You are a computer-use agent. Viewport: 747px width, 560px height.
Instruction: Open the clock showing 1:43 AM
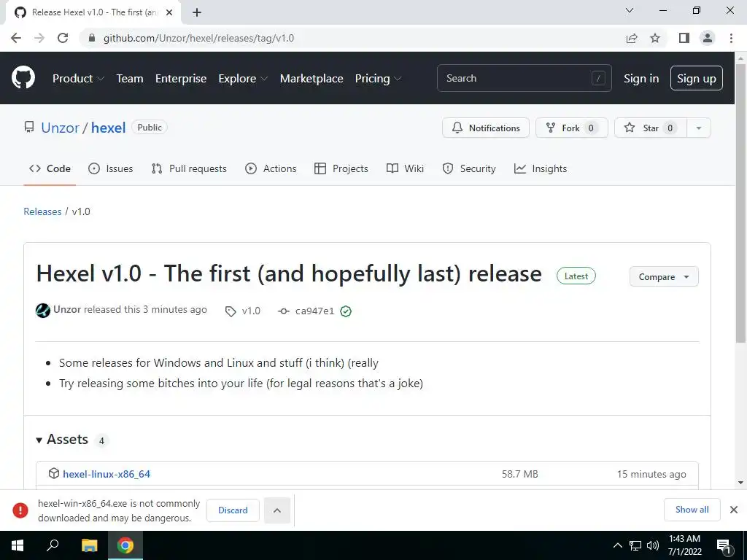tap(684, 545)
